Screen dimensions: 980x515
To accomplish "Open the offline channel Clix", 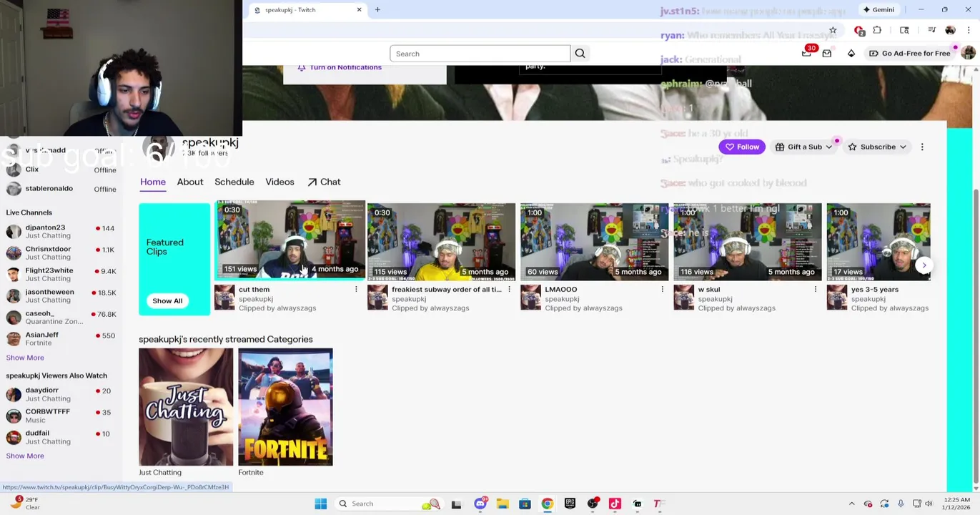I will click(61, 170).
